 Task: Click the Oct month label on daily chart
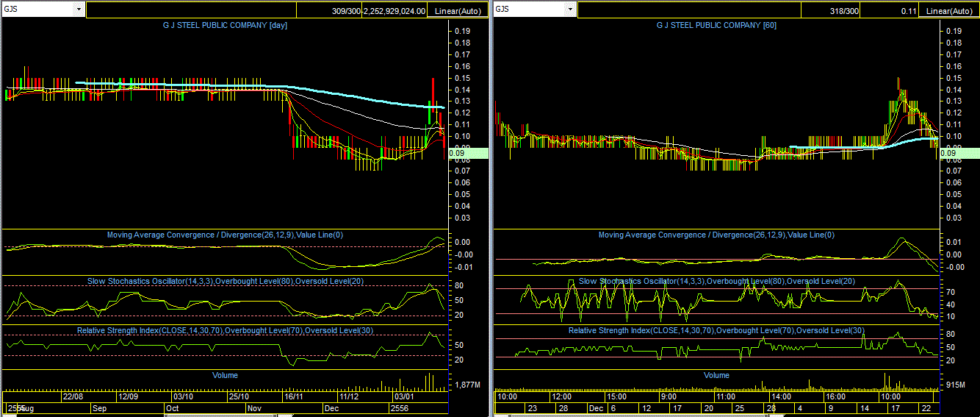[173, 407]
